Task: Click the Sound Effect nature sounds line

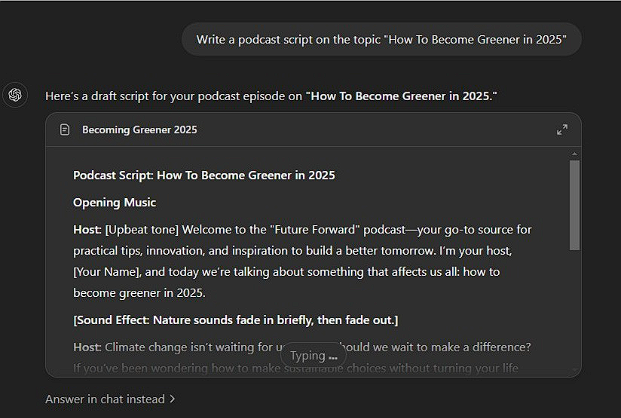Action: (236, 320)
